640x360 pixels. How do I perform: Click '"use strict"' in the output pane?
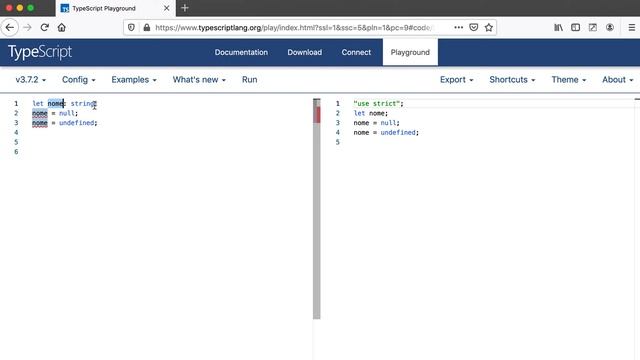[377, 104]
